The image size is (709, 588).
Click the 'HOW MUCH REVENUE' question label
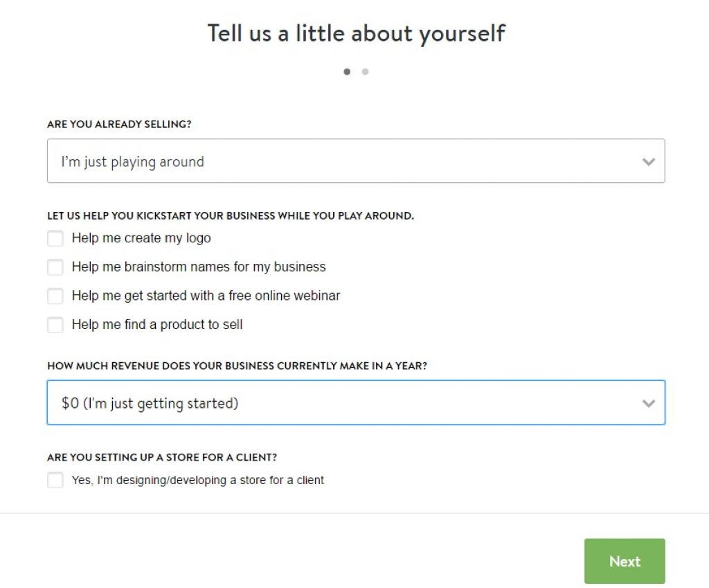pos(237,366)
